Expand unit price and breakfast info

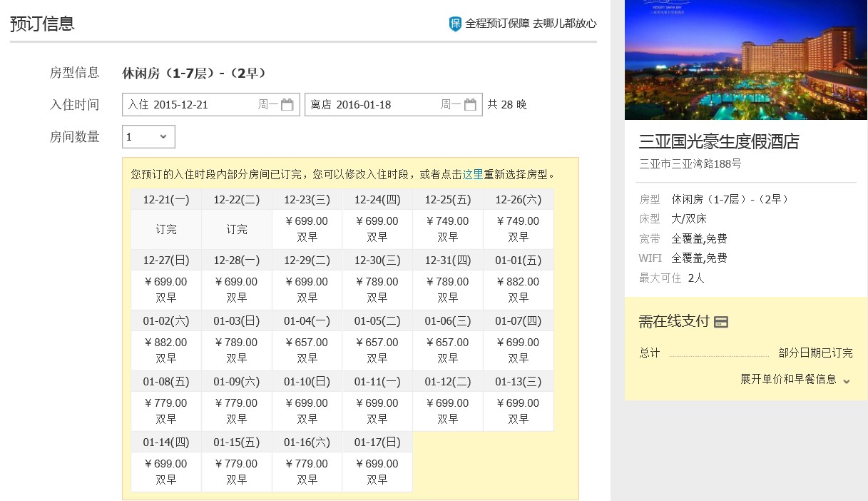(795, 380)
